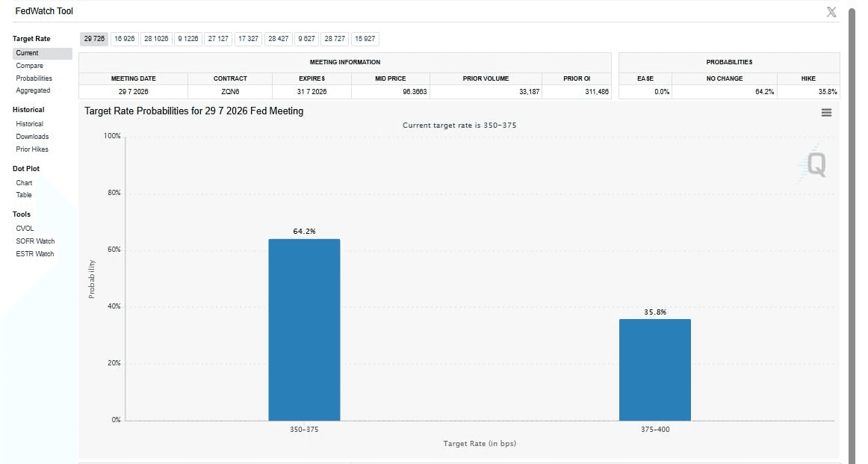Open the Dot Plot Chart link
This screenshot has width=868, height=464.
24,183
